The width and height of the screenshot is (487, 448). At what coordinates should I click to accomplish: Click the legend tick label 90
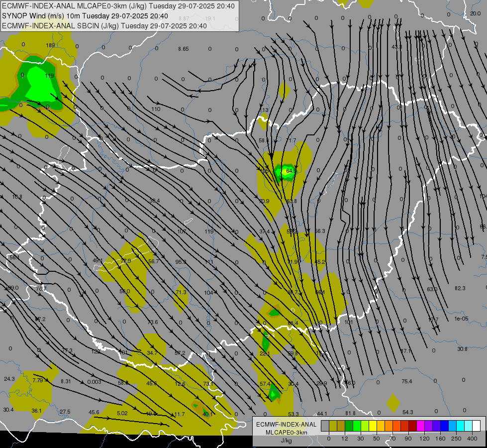click(x=408, y=439)
